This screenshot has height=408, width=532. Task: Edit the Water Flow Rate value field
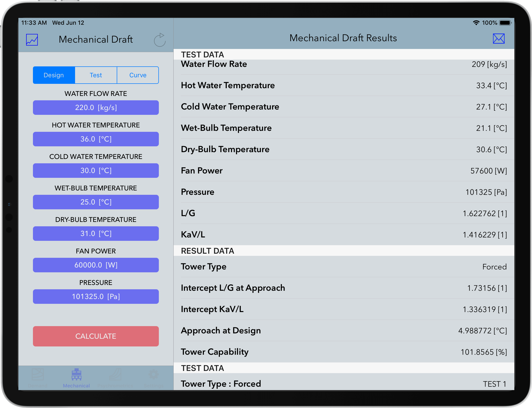coord(96,108)
